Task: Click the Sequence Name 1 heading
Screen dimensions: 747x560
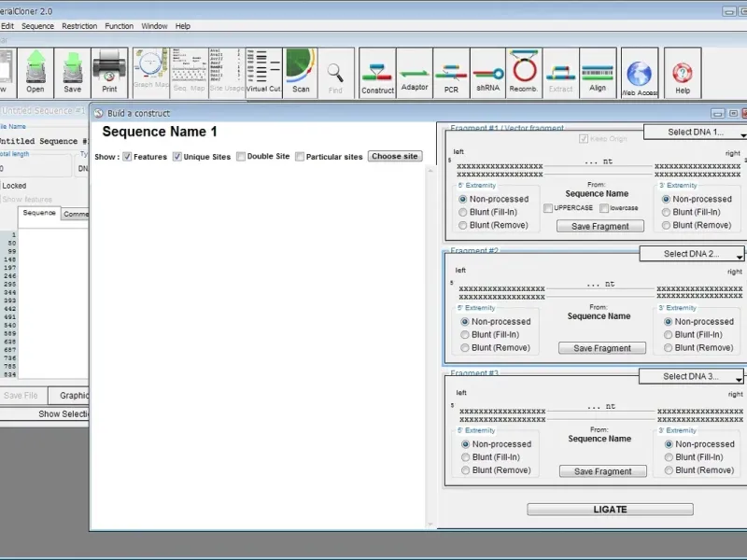Action: [160, 132]
